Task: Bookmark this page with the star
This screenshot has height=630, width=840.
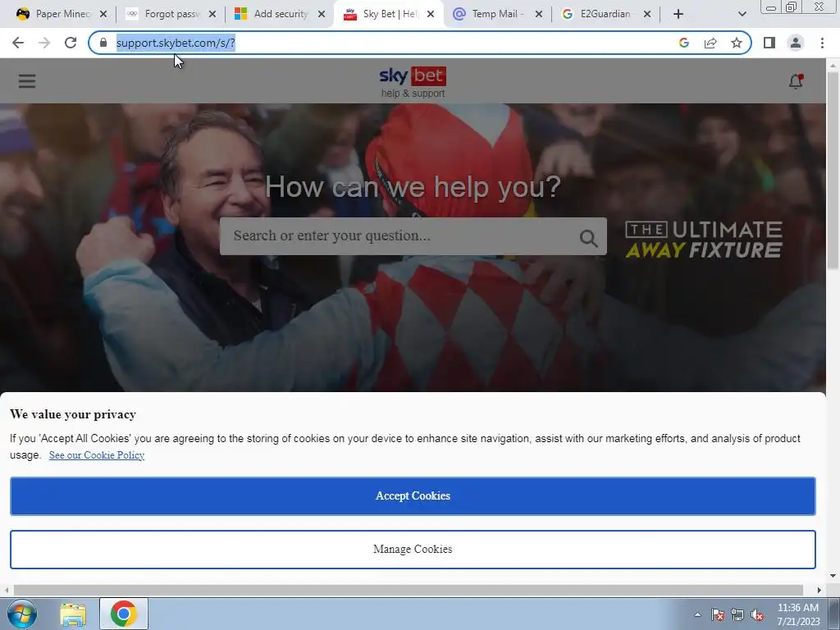Action: point(737,43)
